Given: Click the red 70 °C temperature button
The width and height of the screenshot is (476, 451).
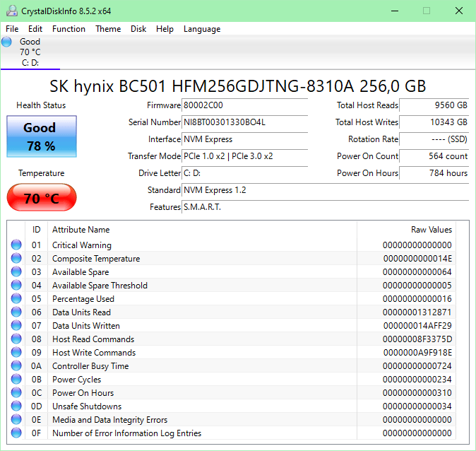Looking at the screenshot, I should tap(42, 197).
